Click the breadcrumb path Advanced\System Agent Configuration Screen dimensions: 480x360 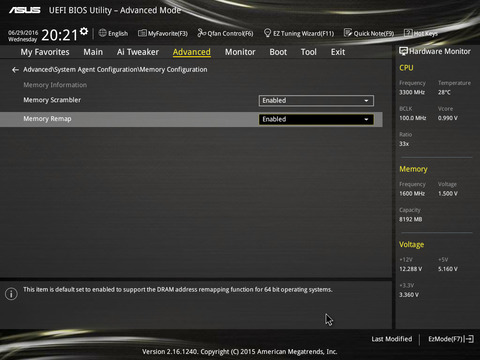pos(80,70)
